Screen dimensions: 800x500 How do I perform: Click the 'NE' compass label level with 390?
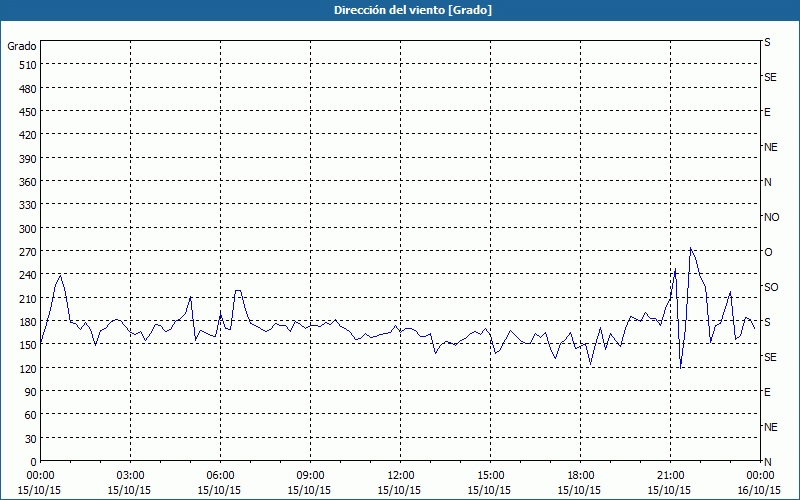770,147
